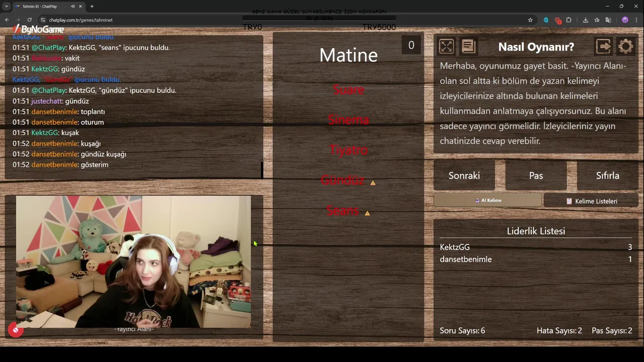This screenshot has width=644, height=362.
Task: Click the chat panel scrollbar
Action: click(262, 169)
